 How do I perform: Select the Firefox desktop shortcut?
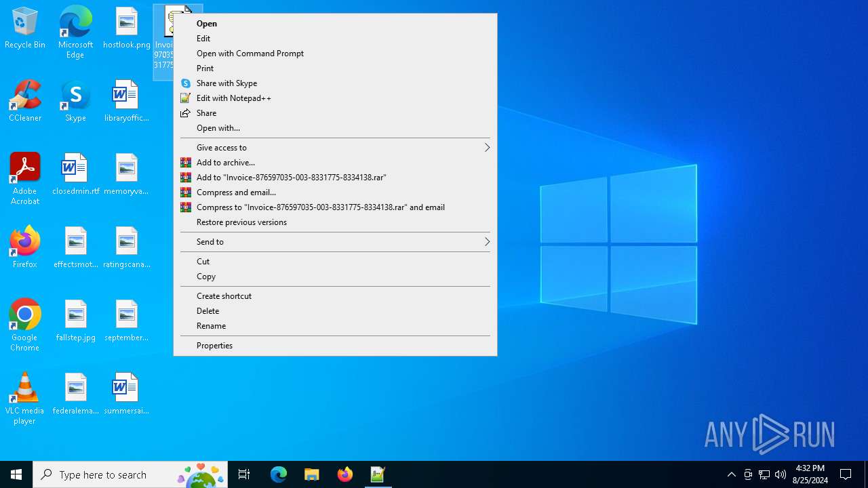pyautogui.click(x=25, y=248)
